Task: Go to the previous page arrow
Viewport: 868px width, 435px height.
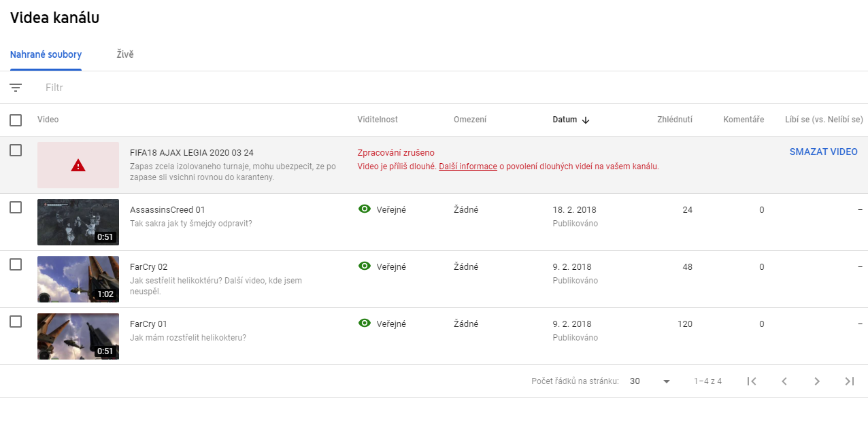Action: pyautogui.click(x=784, y=381)
